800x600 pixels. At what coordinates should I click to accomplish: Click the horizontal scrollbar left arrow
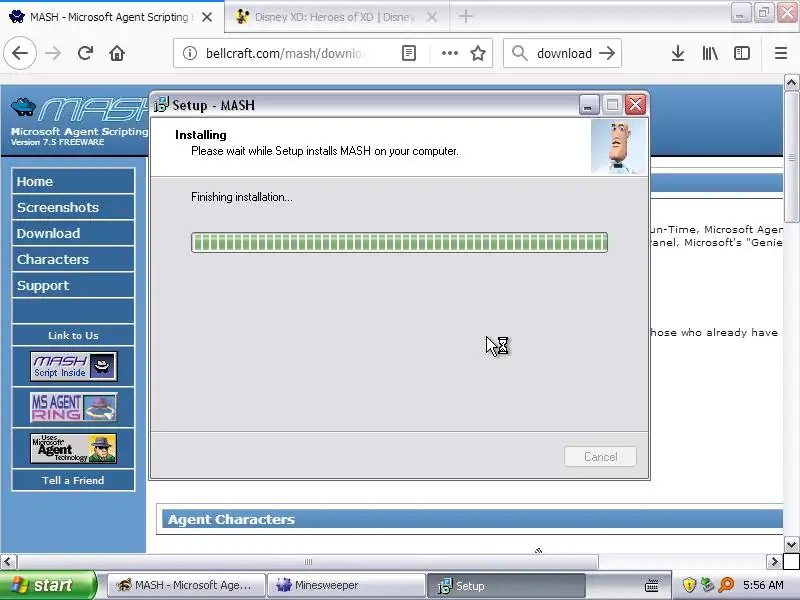8,562
